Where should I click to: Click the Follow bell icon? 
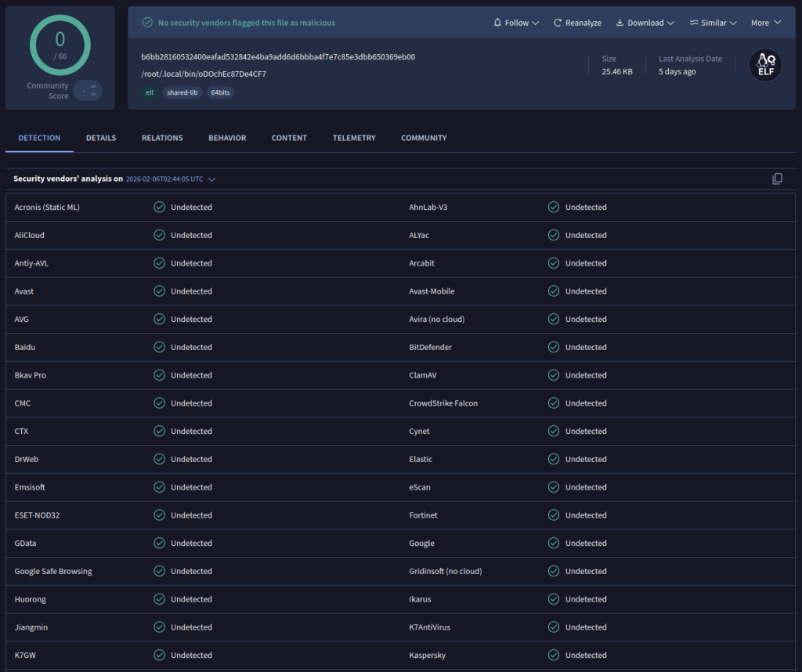click(497, 23)
